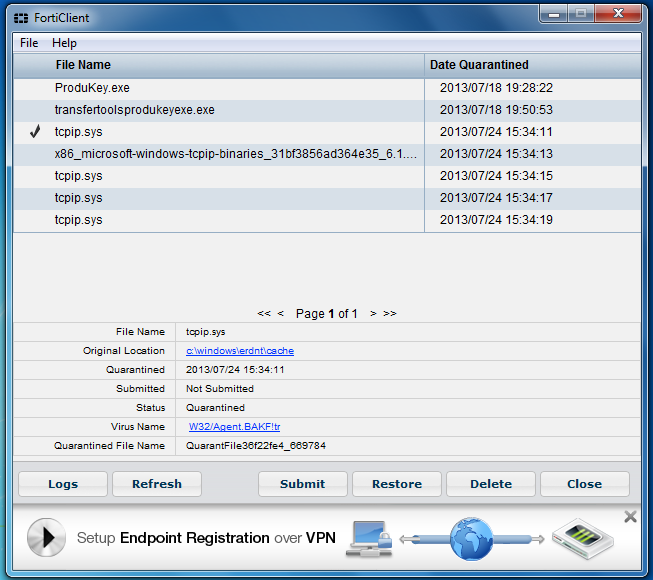Viewport: 653px width, 580px height.
Task: Click the Submit button
Action: (x=303, y=484)
